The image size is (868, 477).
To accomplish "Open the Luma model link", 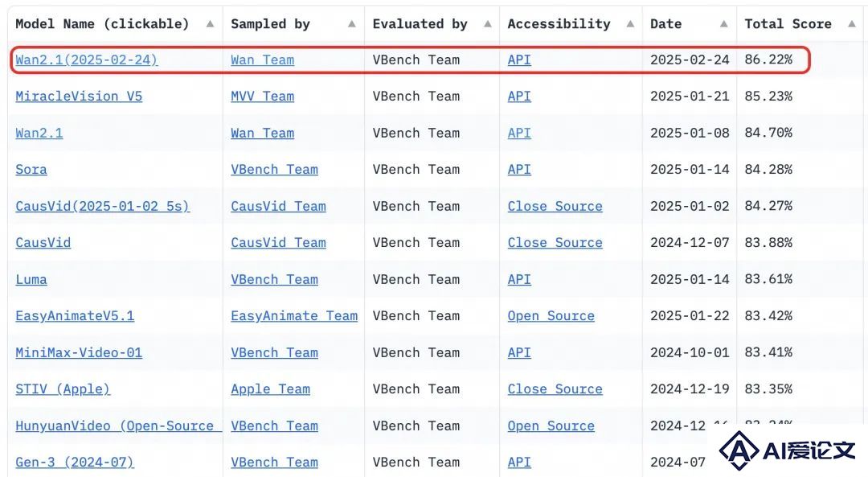I will 31,279.
